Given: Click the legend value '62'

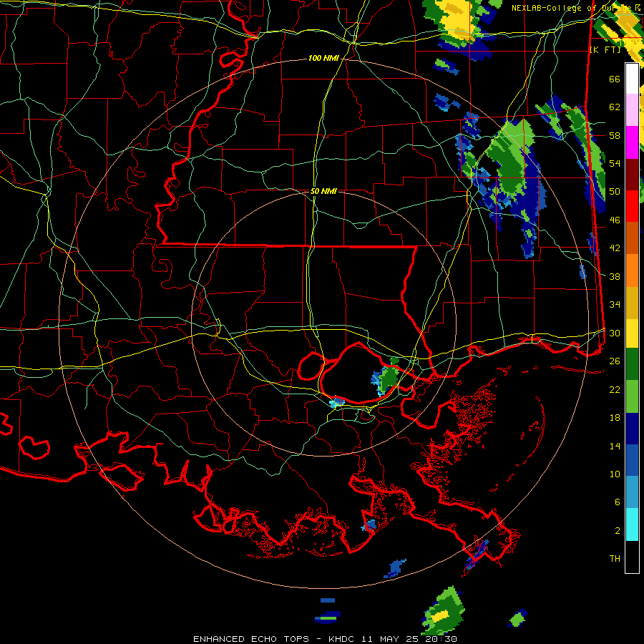Looking at the screenshot, I should 615,107.
